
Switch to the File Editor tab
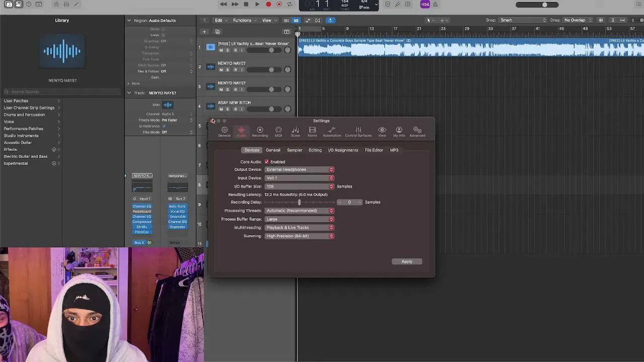coord(374,150)
